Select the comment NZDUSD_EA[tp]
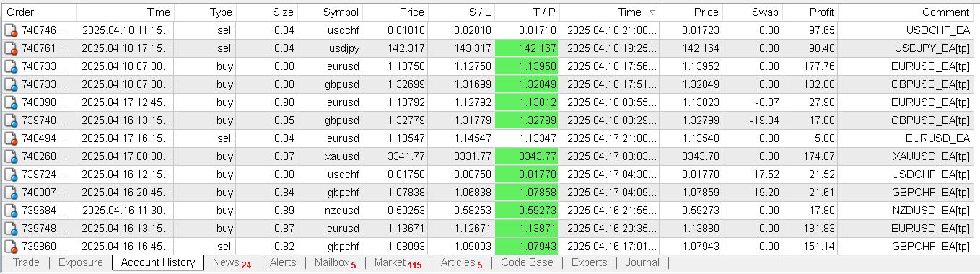This screenshot has height=274, width=980. (931, 211)
